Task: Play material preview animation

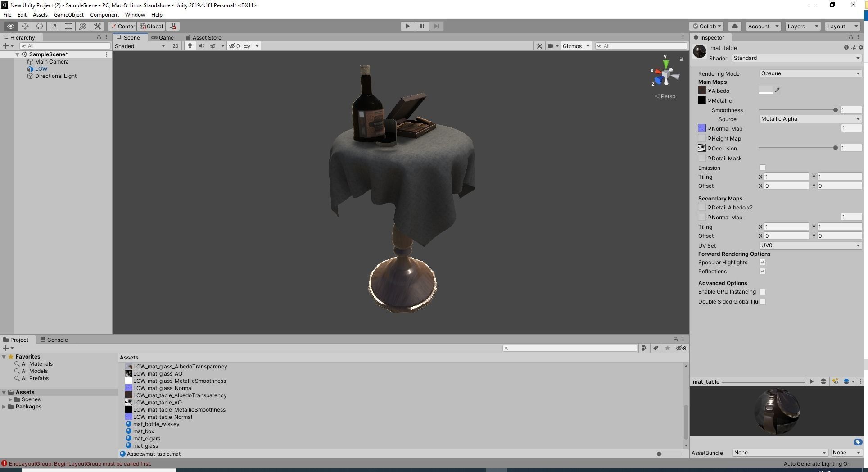Action: pos(811,381)
